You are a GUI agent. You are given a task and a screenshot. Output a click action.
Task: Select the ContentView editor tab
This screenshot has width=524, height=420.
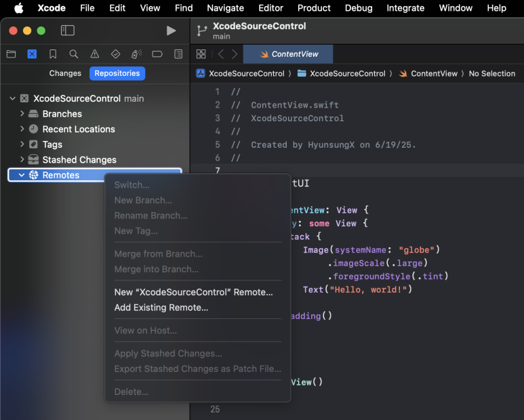coord(288,54)
